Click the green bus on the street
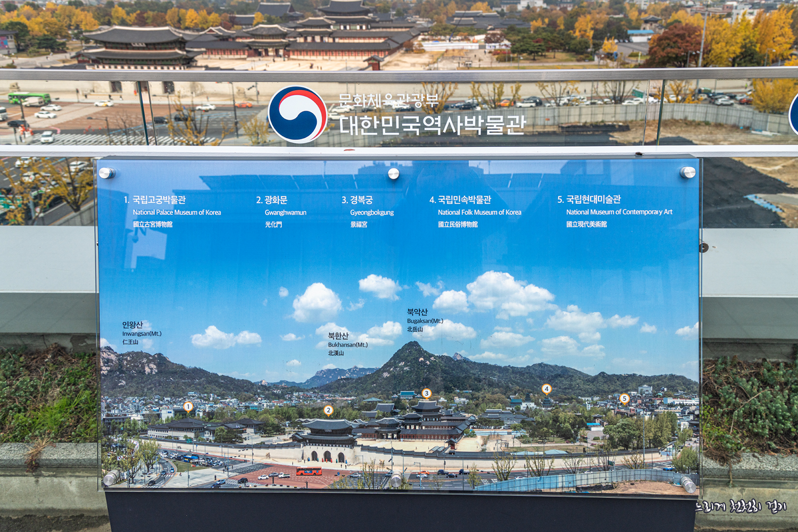Viewport: 798px width, 532px height. coord(29,98)
